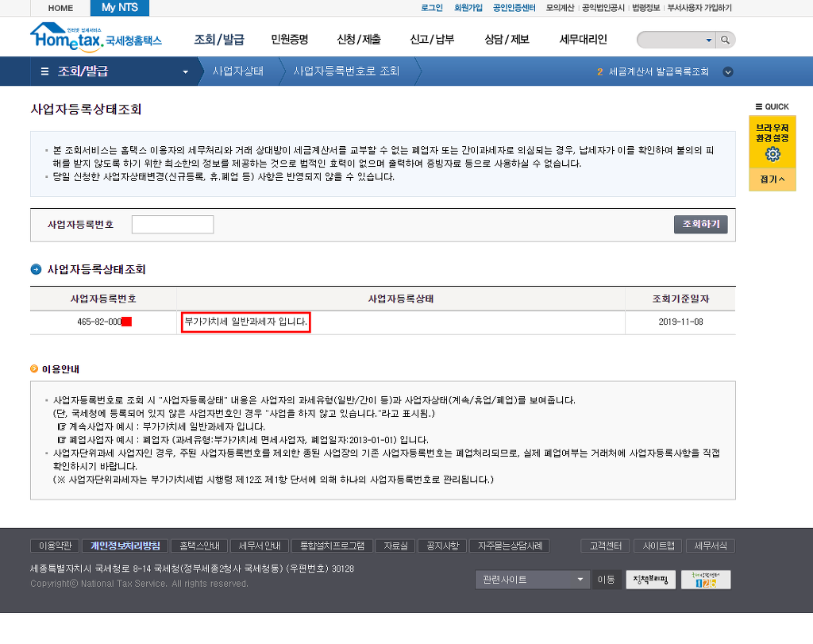Click the 공익법인공시 link
Screen dimensions: 813x644
click(x=603, y=8)
